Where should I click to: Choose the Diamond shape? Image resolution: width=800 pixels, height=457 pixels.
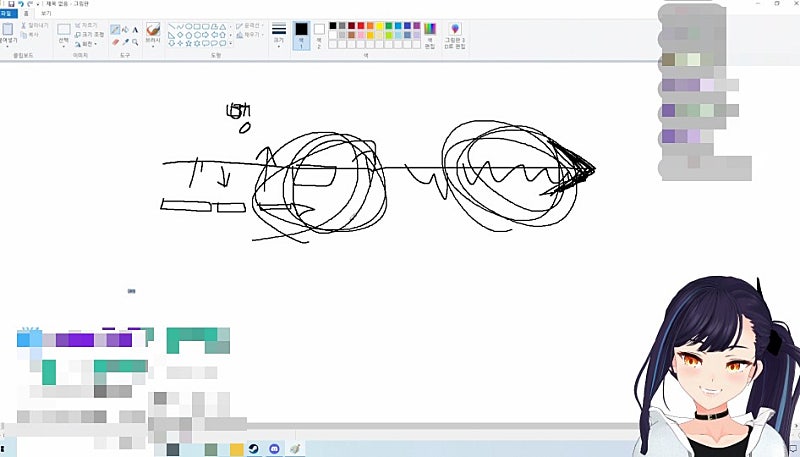180,35
